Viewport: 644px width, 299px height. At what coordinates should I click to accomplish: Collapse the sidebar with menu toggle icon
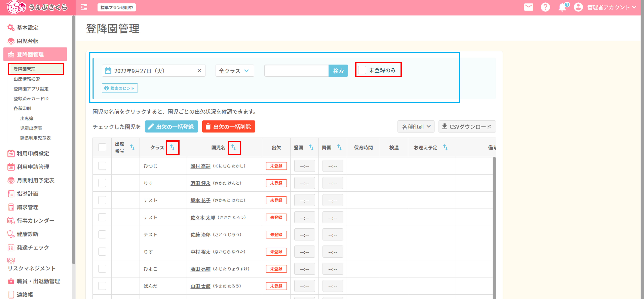[84, 7]
